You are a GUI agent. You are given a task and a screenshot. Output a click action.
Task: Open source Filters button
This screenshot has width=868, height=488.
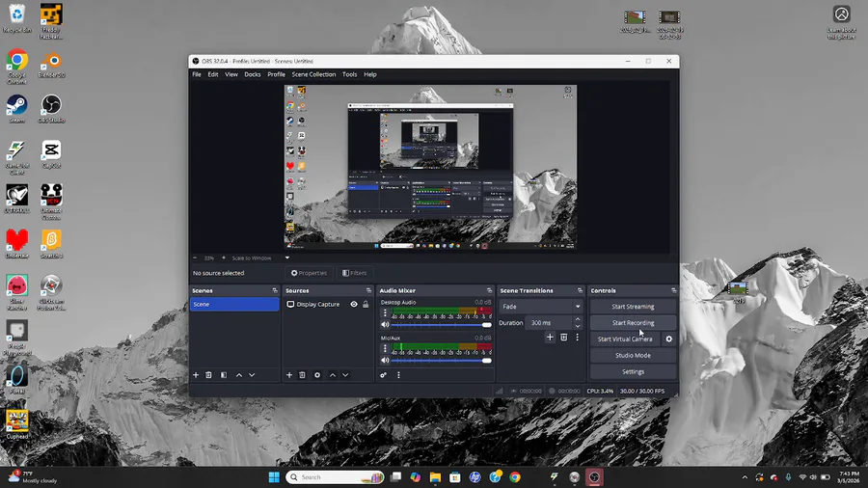tap(354, 273)
